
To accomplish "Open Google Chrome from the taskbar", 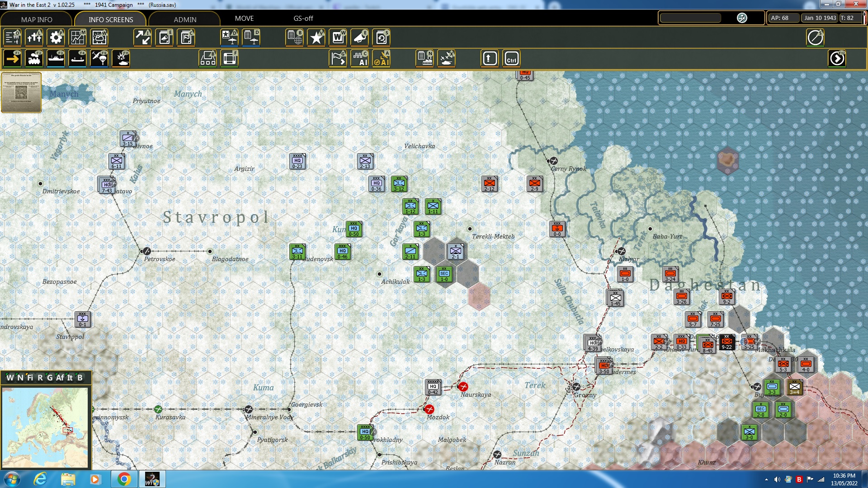I will [x=124, y=479].
